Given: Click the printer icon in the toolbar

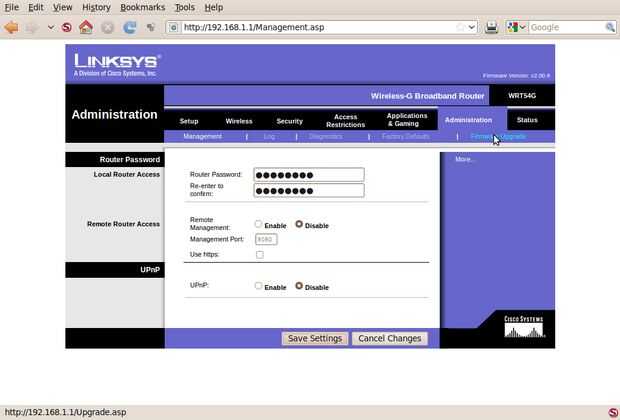Looking at the screenshot, I should [x=491, y=27].
